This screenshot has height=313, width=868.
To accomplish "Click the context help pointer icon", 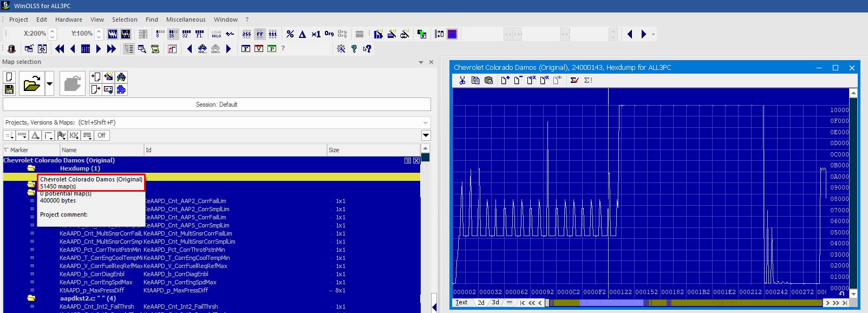I will tap(367, 49).
